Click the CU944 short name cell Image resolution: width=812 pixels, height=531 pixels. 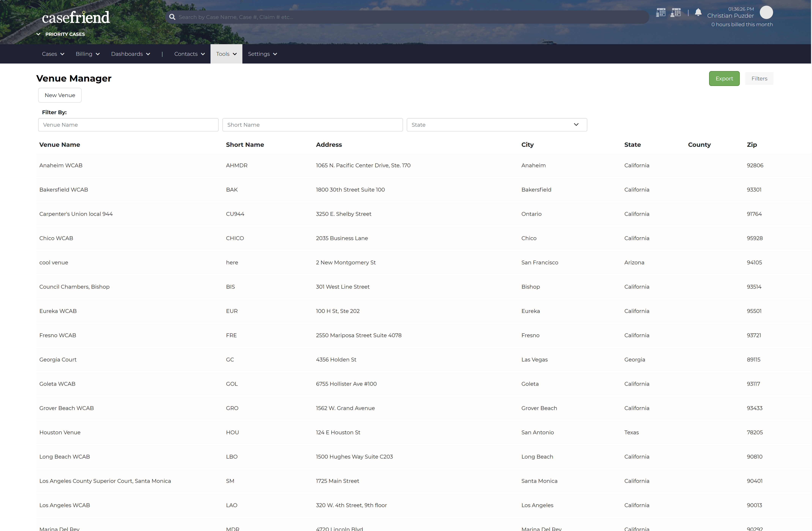point(235,214)
